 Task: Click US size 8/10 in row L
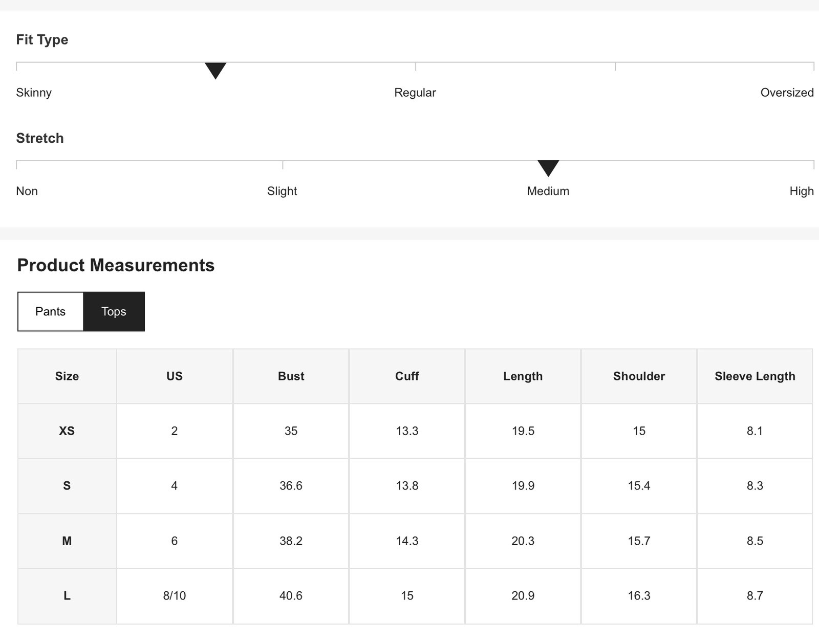click(x=175, y=596)
